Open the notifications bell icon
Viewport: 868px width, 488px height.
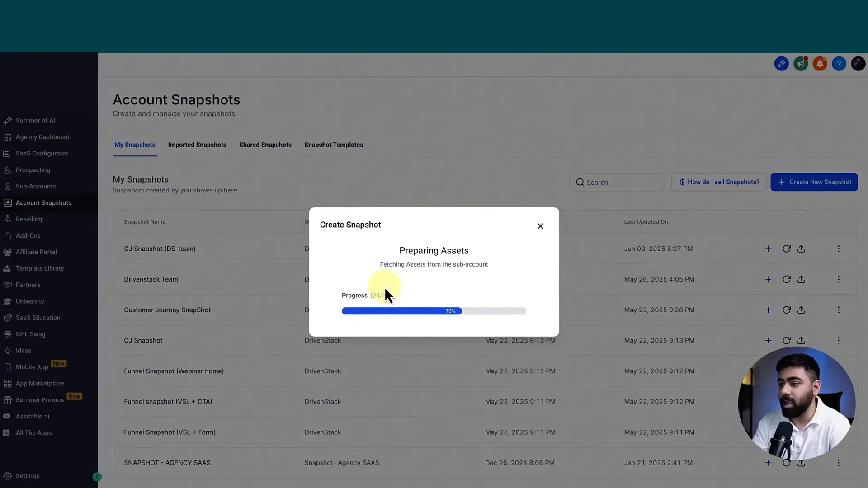(820, 64)
